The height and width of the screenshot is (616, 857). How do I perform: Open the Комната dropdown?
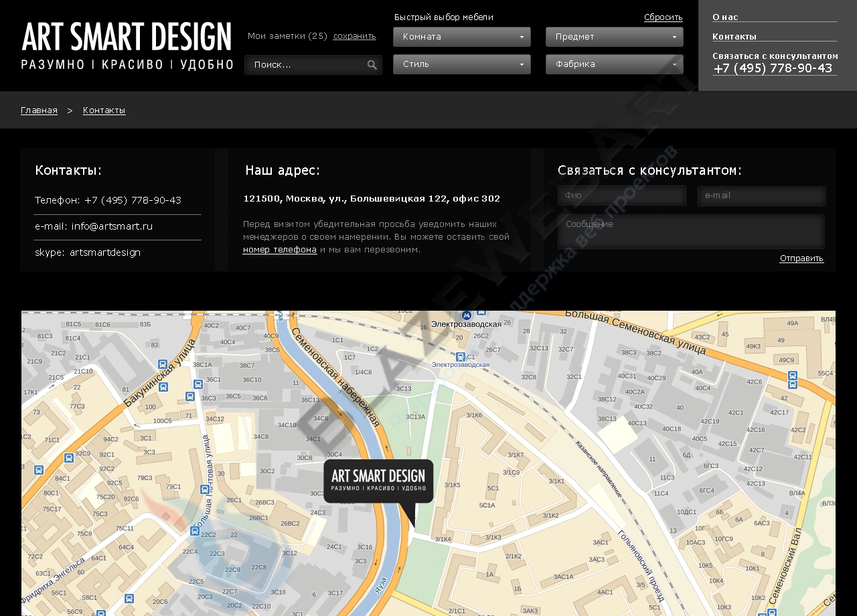pyautogui.click(x=461, y=37)
